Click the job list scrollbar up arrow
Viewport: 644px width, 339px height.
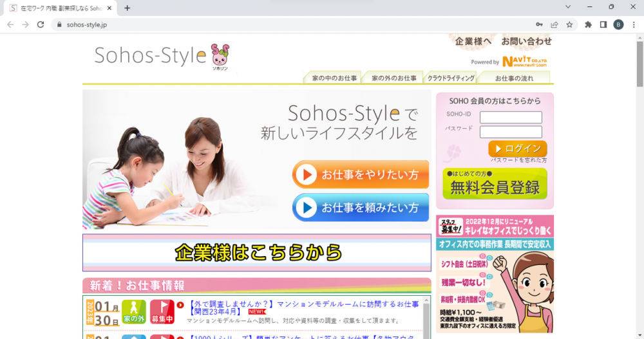426,300
